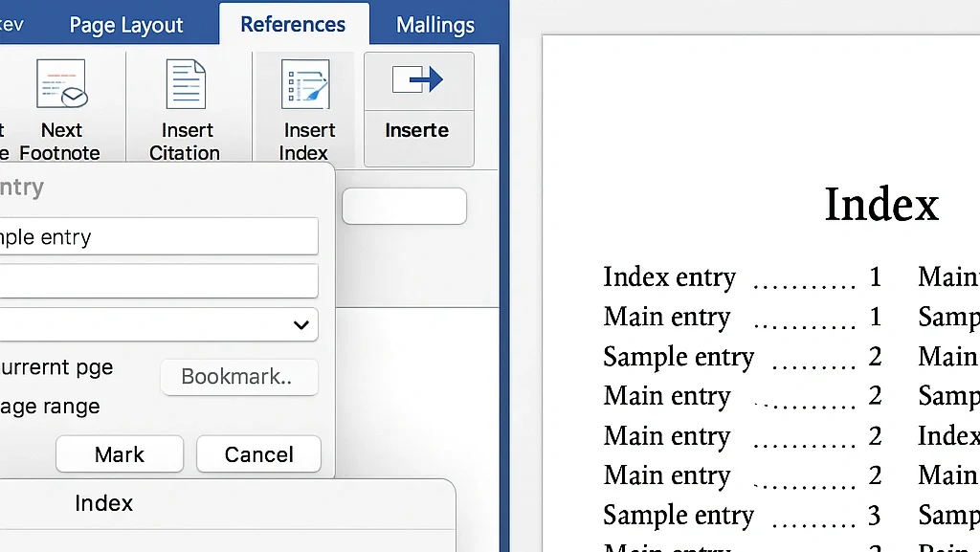Viewport: 980px width, 552px height.
Task: Click the Insert Citation document icon
Action: (186, 85)
